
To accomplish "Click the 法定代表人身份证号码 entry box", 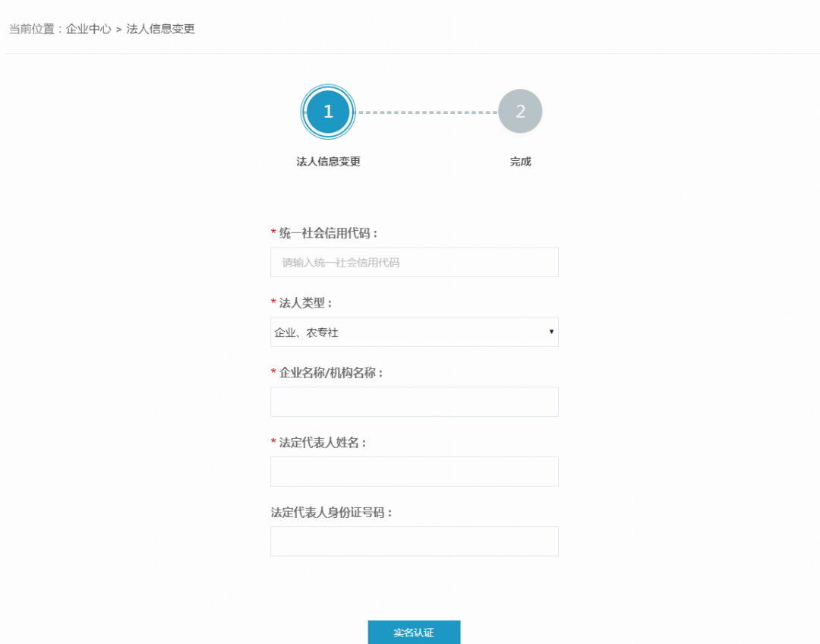I will [x=415, y=541].
